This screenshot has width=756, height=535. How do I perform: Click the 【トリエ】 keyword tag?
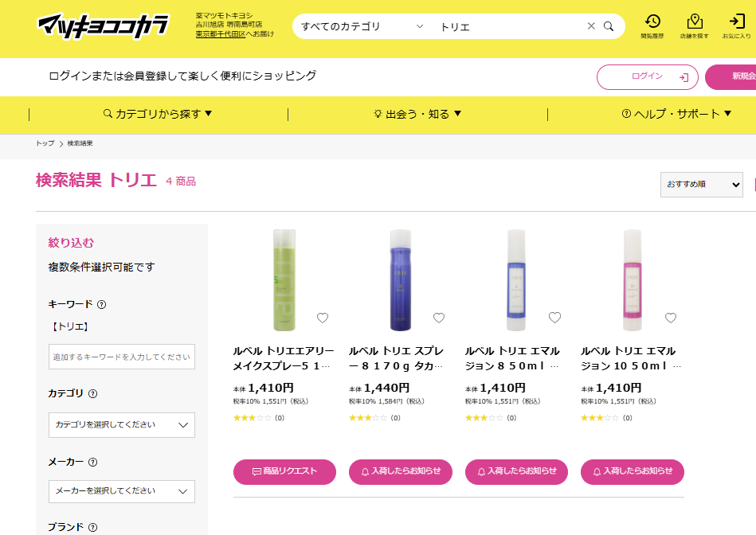(x=70, y=326)
